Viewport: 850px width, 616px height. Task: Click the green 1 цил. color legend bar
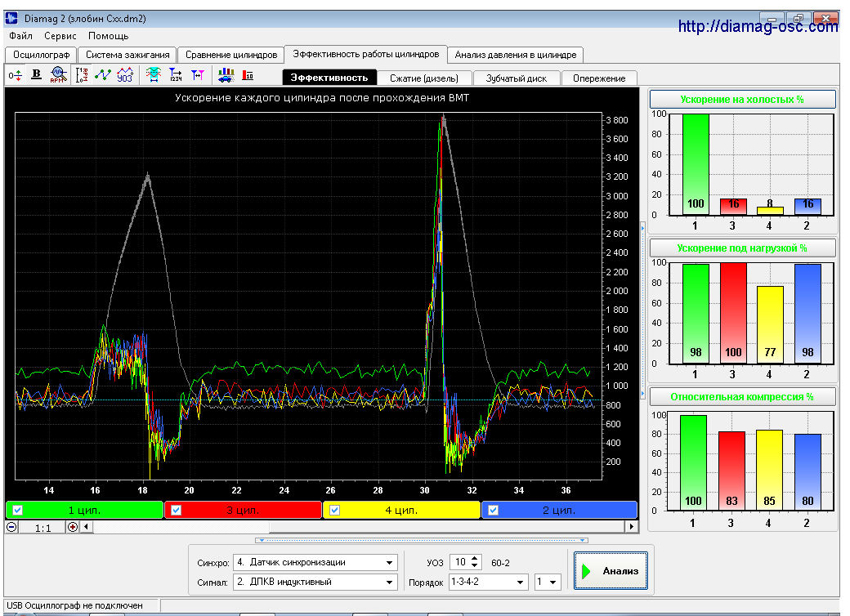point(84,510)
